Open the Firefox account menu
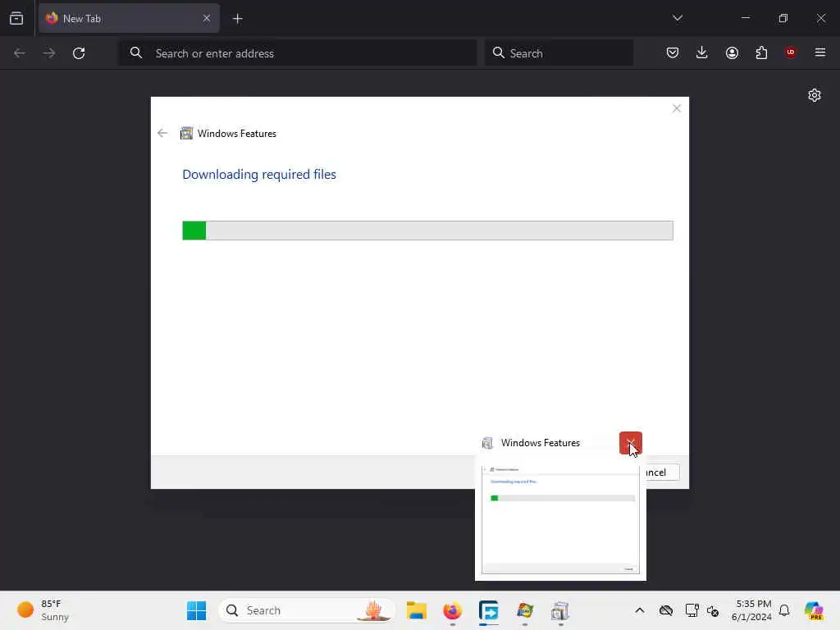 tap(732, 52)
